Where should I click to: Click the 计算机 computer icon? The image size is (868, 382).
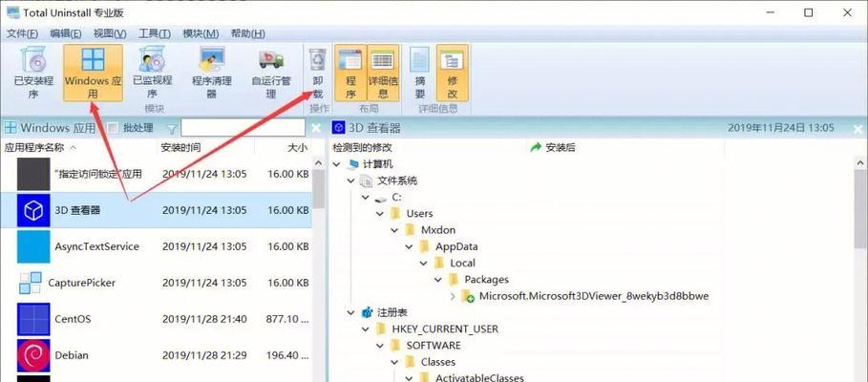click(x=352, y=164)
